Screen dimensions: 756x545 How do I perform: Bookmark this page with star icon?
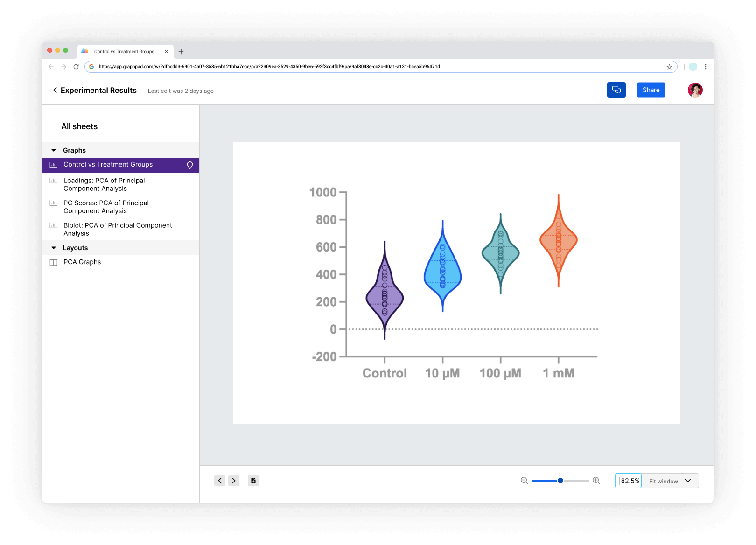click(x=669, y=67)
